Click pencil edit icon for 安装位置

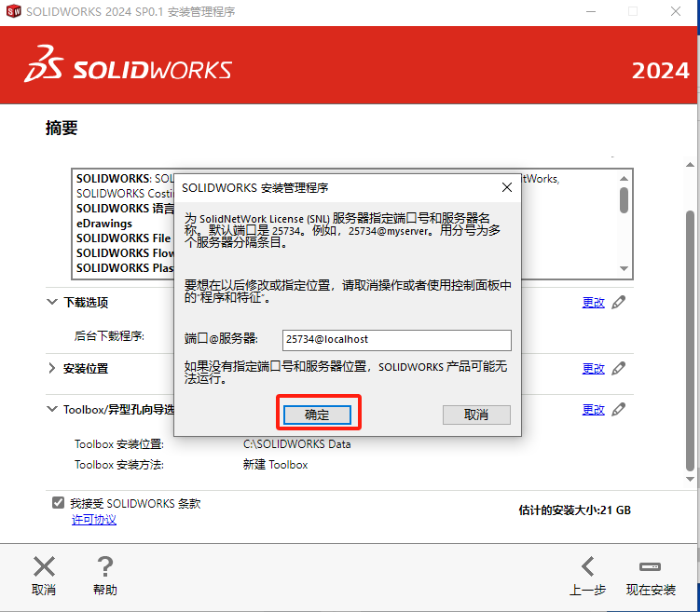[x=618, y=369]
